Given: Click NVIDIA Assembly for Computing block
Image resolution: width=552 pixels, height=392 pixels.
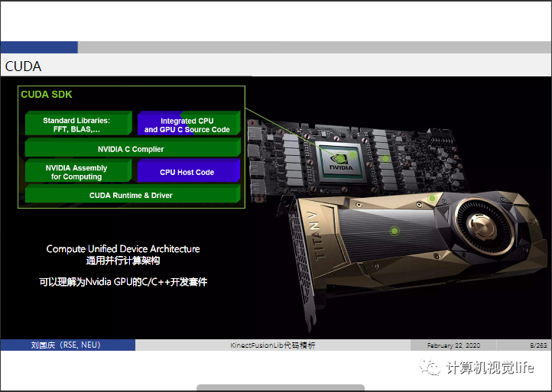Looking at the screenshot, I should tap(78, 170).
